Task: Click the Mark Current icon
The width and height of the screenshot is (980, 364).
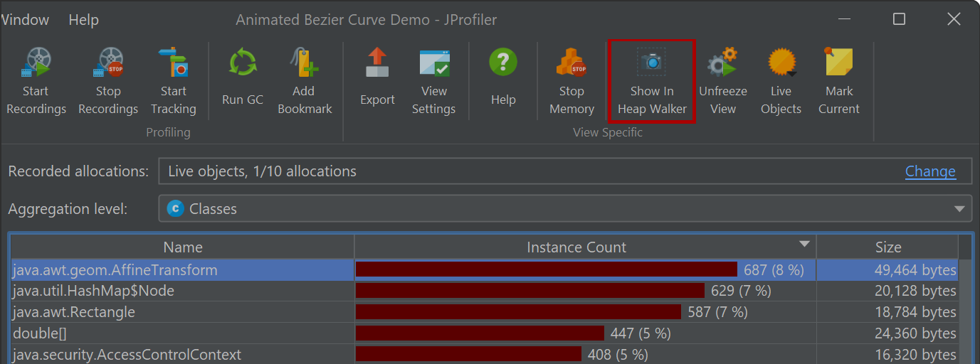Action: 838,63
